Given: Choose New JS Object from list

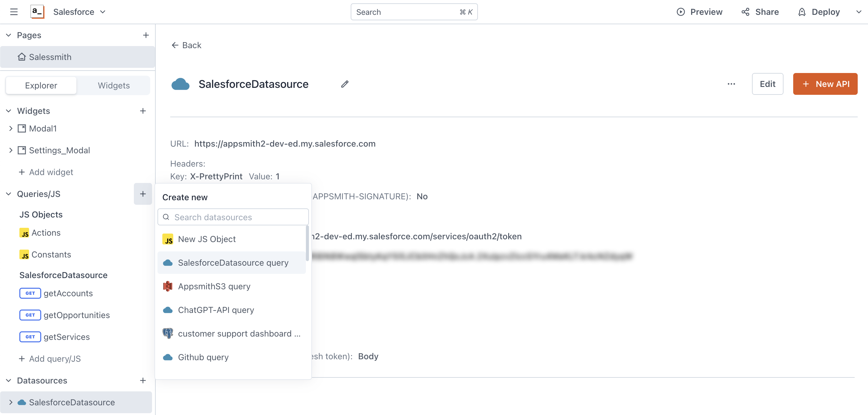Looking at the screenshot, I should 207,239.
